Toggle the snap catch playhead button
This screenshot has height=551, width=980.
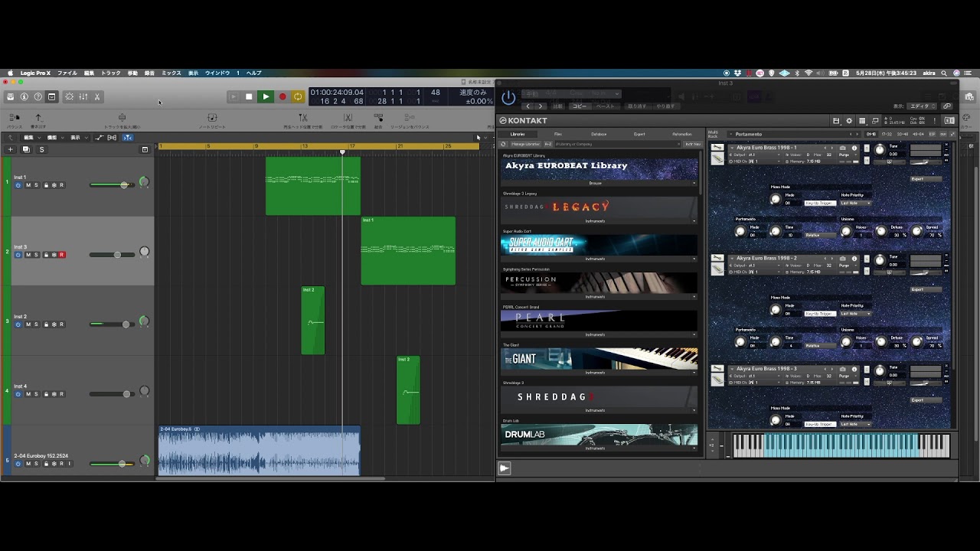tap(127, 138)
